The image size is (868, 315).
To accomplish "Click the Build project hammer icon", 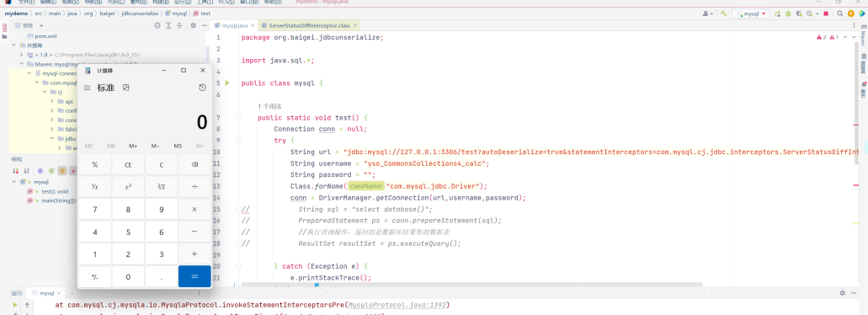I will pyautogui.click(x=723, y=13).
